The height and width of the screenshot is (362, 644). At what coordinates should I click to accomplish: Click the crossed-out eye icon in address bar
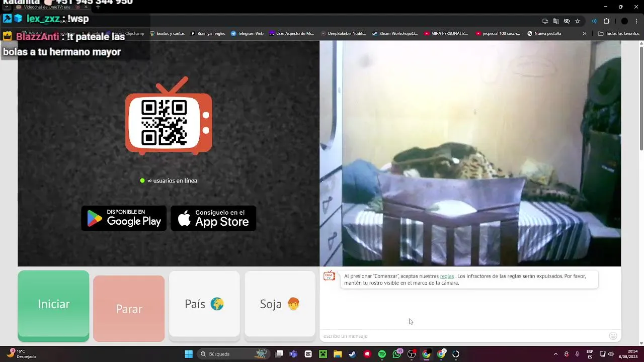(x=567, y=21)
